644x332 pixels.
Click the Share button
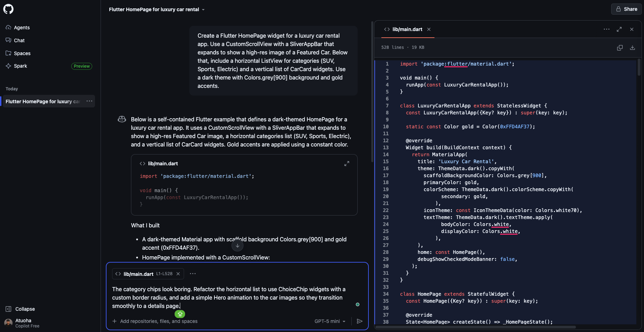[627, 9]
